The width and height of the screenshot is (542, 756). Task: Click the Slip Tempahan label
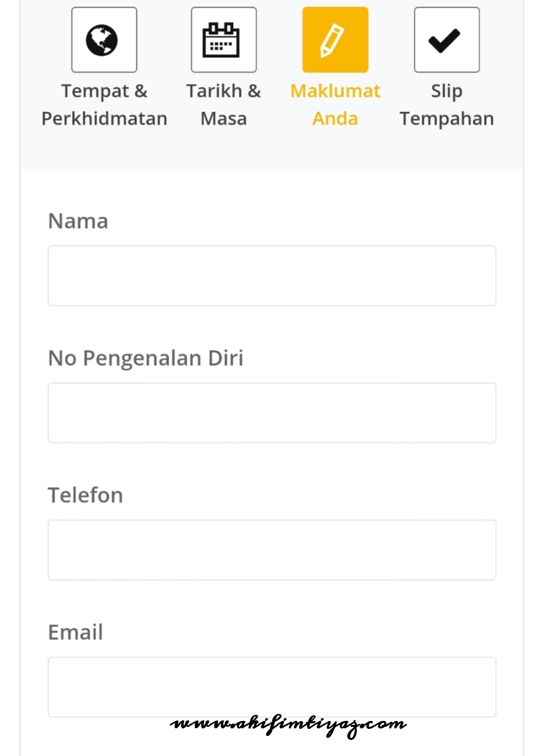pos(446,104)
